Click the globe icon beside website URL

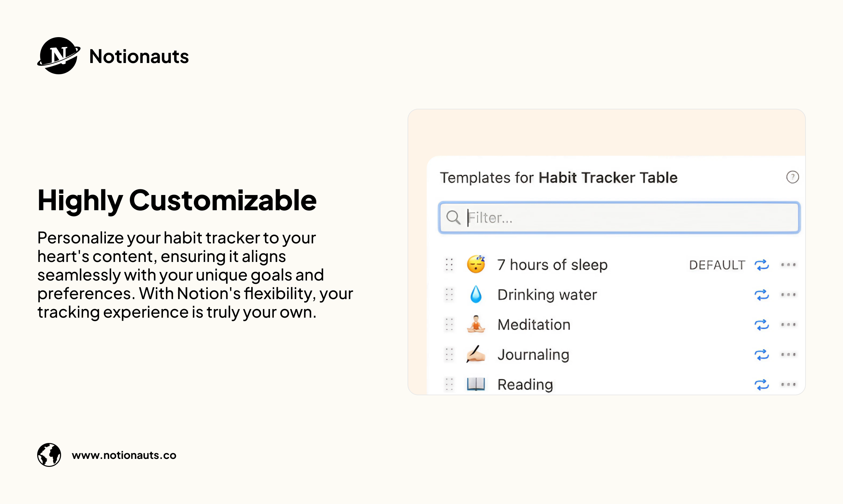[x=49, y=455]
